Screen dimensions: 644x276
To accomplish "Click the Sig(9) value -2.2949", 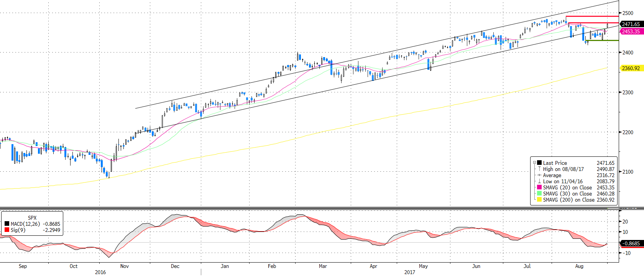I will point(51,230).
